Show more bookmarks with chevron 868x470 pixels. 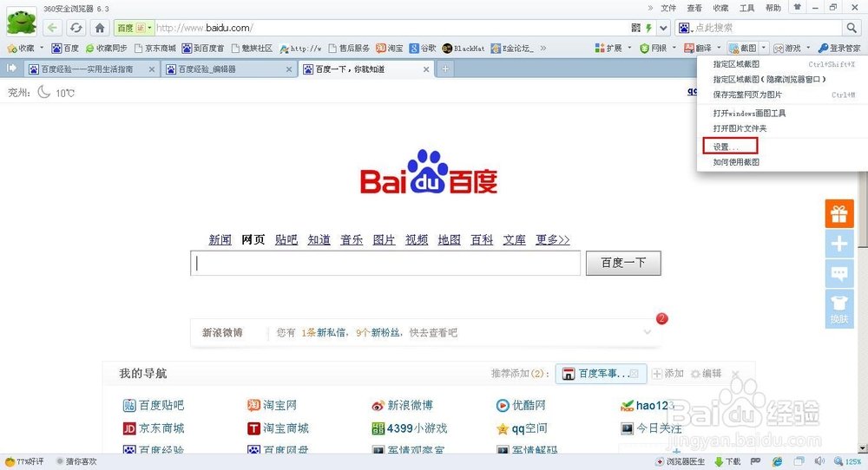(x=543, y=48)
